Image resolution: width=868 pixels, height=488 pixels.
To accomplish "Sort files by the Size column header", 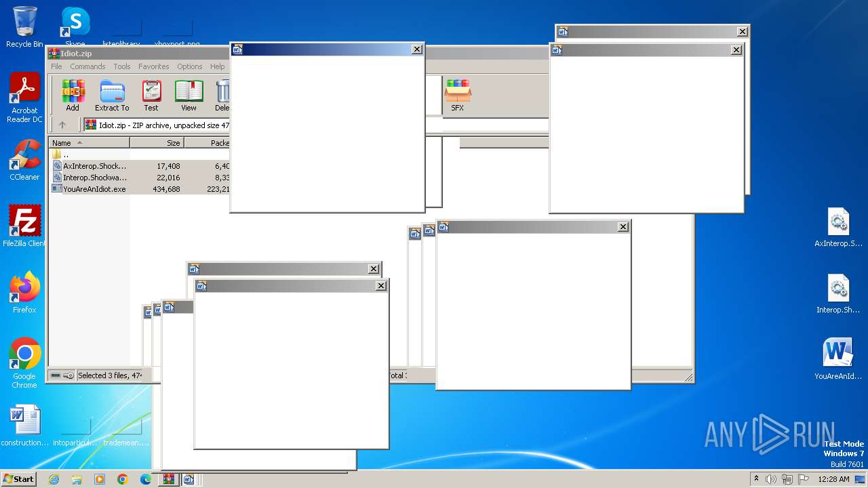I will coord(157,143).
